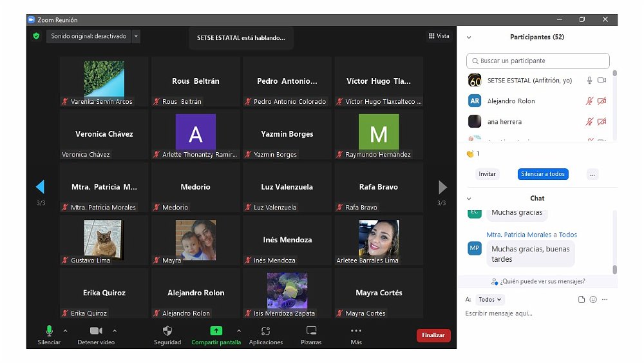This screenshot has height=363, width=644.
Task: Click the file attachment icon in chat
Action: [x=582, y=300]
